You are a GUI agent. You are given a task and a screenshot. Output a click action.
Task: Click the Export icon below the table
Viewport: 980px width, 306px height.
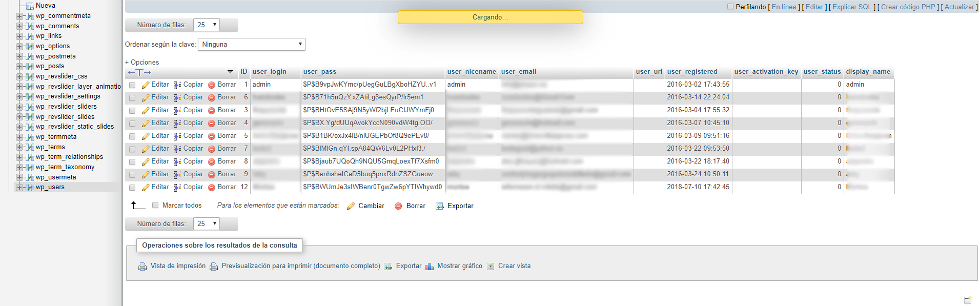pos(439,206)
